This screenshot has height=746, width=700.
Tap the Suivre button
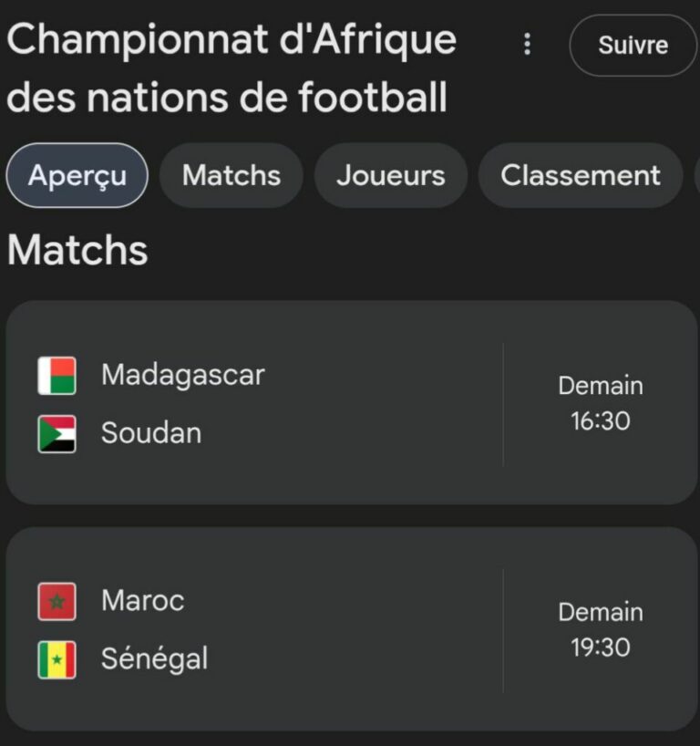tap(633, 45)
